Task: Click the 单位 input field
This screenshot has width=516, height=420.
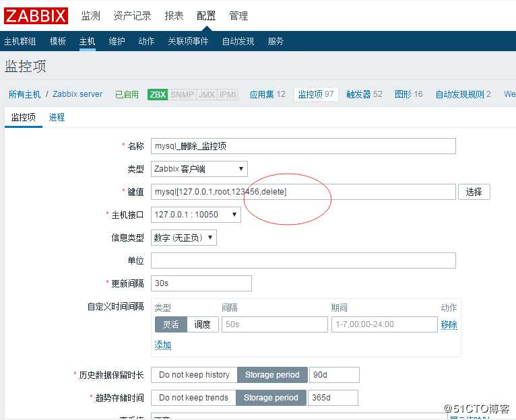Action: point(303,260)
